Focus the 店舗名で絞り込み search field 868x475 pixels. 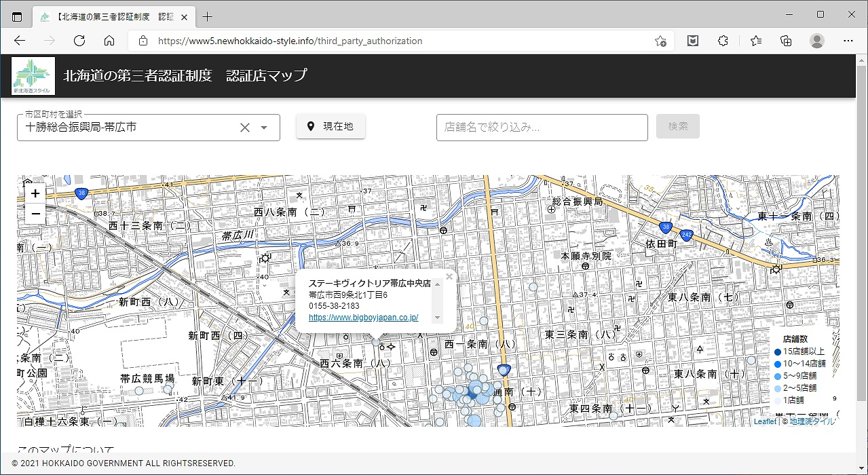pyautogui.click(x=542, y=128)
